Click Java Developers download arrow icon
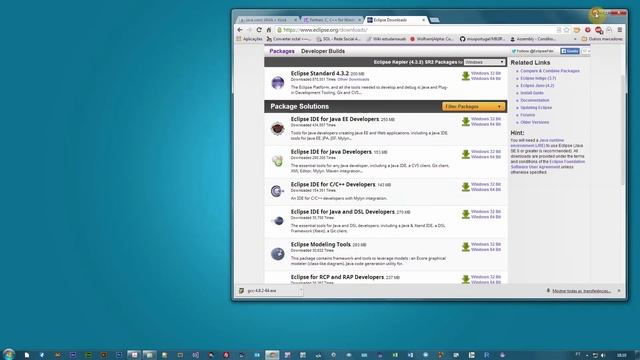 point(465,154)
